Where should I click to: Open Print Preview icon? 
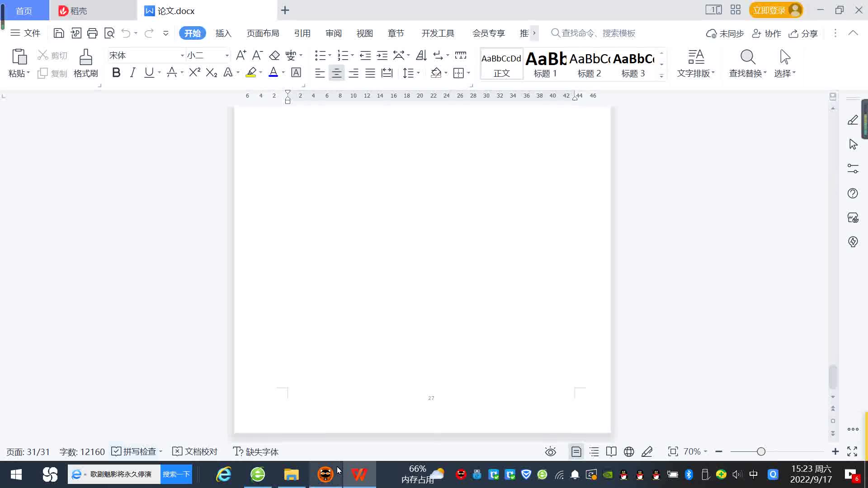pos(109,33)
